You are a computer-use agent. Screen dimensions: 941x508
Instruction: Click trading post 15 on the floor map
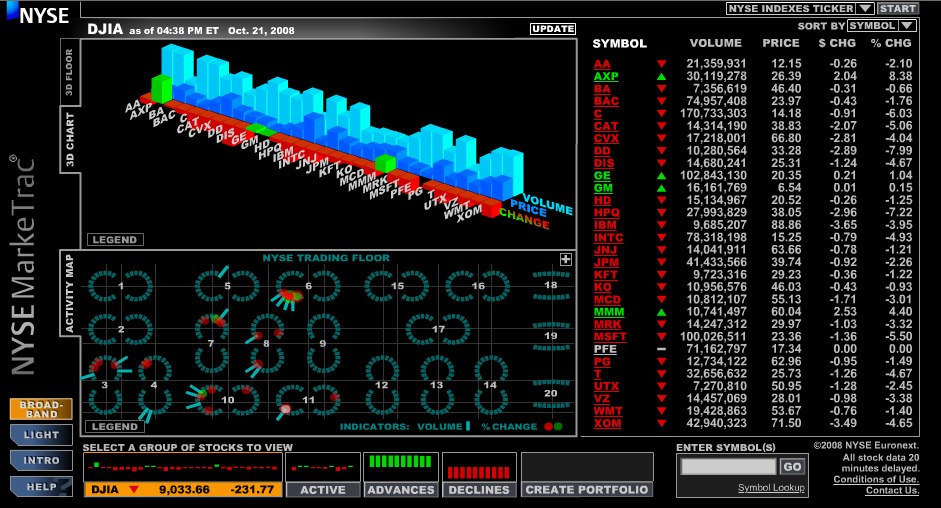397,286
